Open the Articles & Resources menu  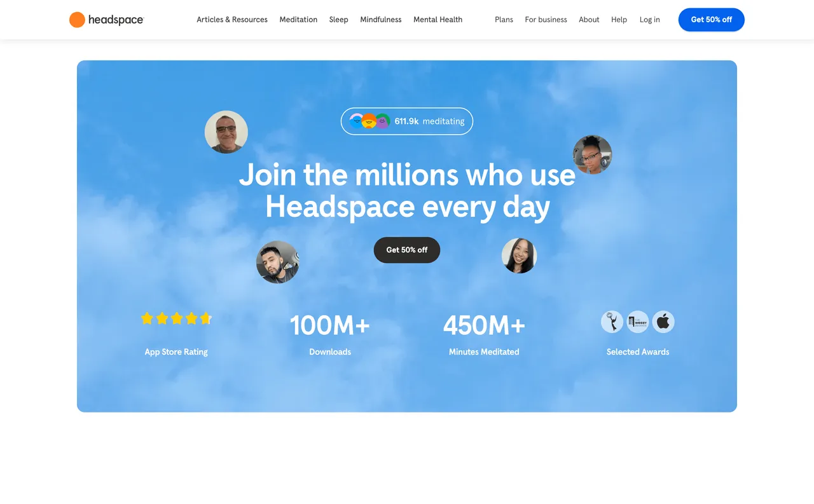pyautogui.click(x=232, y=20)
